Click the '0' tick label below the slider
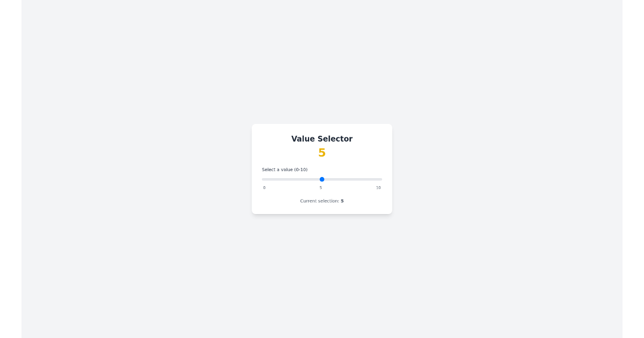The width and height of the screenshot is (644, 338). pyautogui.click(x=264, y=188)
